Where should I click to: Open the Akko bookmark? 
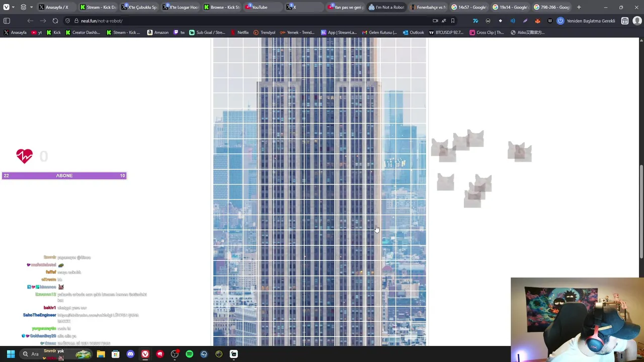(x=527, y=32)
